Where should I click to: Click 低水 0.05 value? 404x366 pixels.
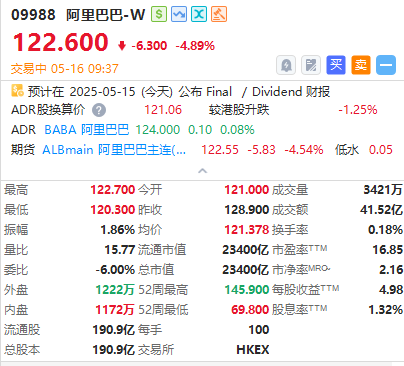click(x=381, y=150)
